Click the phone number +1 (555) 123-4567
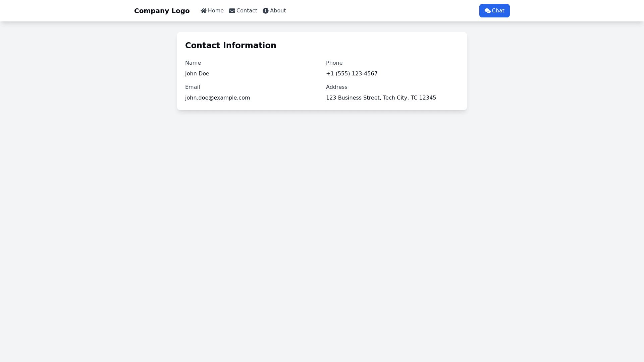Screen dimensions: 644x362 click(x=352, y=73)
